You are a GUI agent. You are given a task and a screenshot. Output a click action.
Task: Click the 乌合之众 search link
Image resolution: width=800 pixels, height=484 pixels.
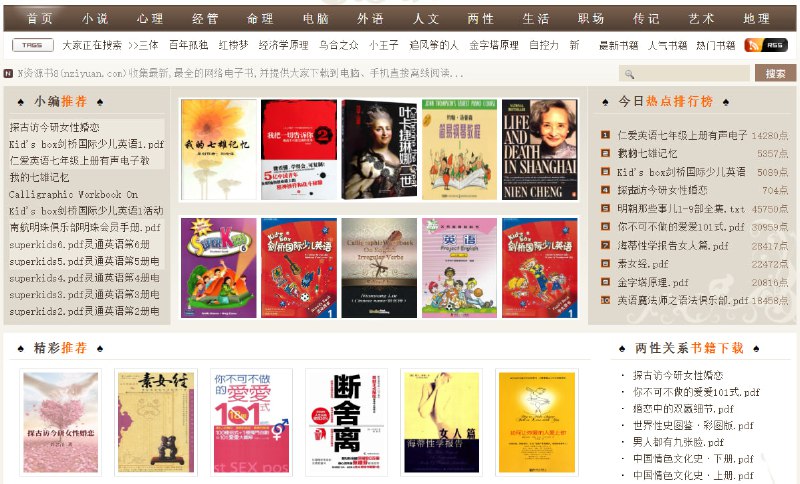pyautogui.click(x=338, y=45)
